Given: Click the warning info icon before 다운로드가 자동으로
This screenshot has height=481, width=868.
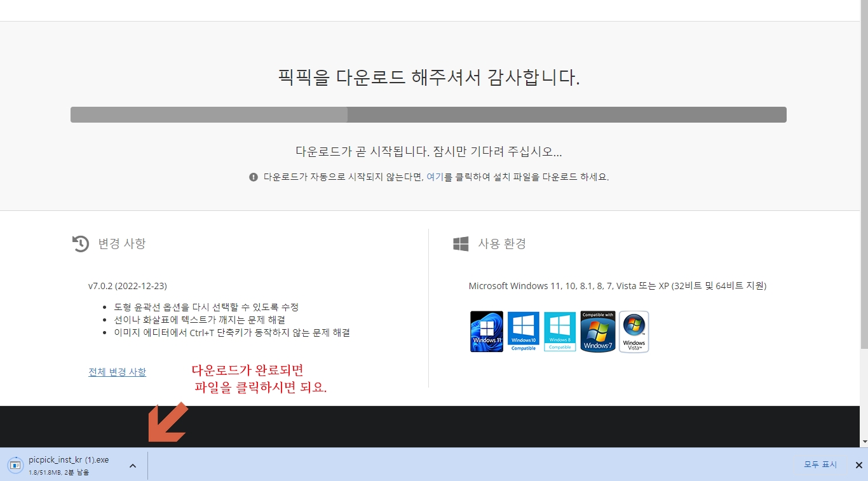Looking at the screenshot, I should click(254, 177).
